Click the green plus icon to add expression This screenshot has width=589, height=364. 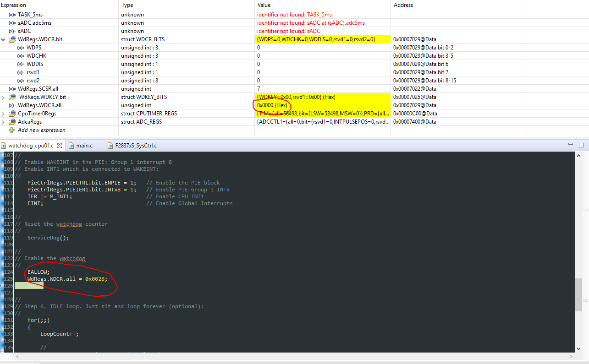11,130
